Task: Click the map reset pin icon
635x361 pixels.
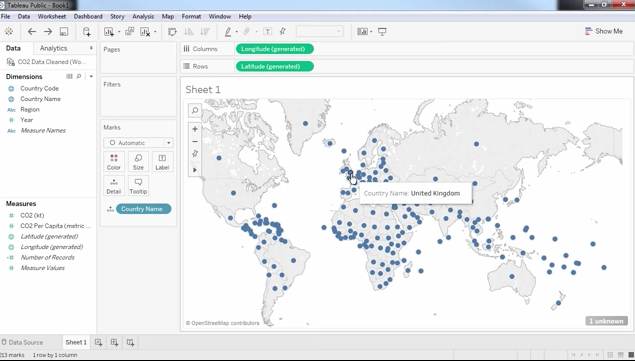Action: coord(195,154)
